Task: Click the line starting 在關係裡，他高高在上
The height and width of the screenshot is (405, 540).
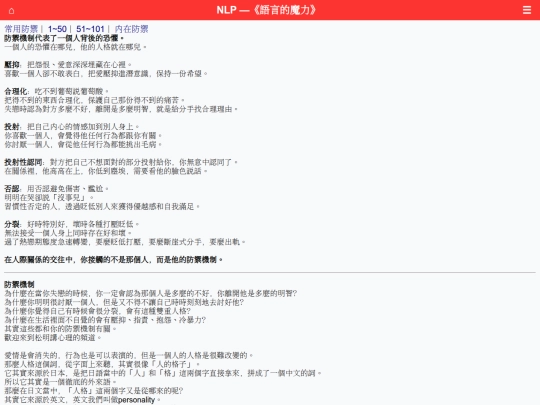Action: coord(106,171)
